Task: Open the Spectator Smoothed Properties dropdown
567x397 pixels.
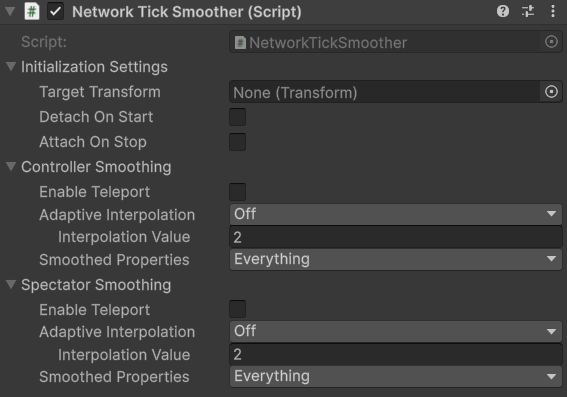Action: [x=396, y=376]
